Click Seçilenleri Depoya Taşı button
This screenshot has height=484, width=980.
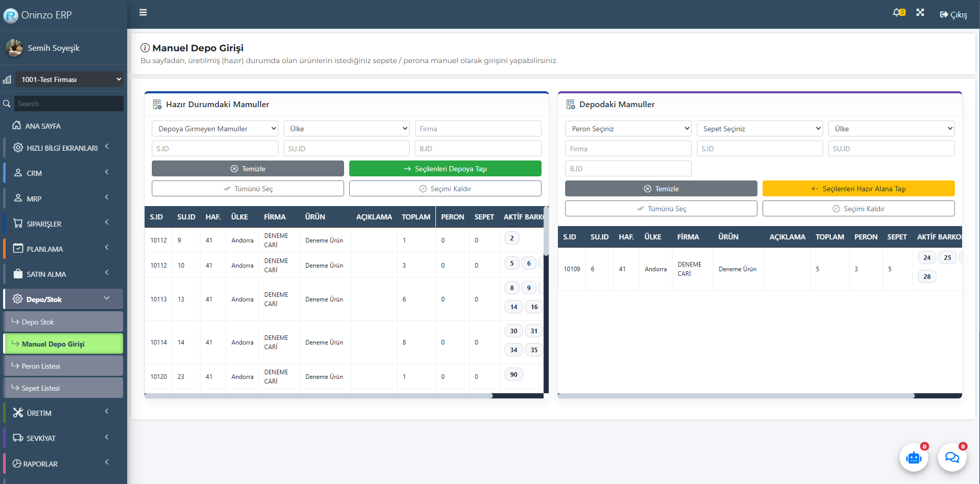tap(445, 169)
